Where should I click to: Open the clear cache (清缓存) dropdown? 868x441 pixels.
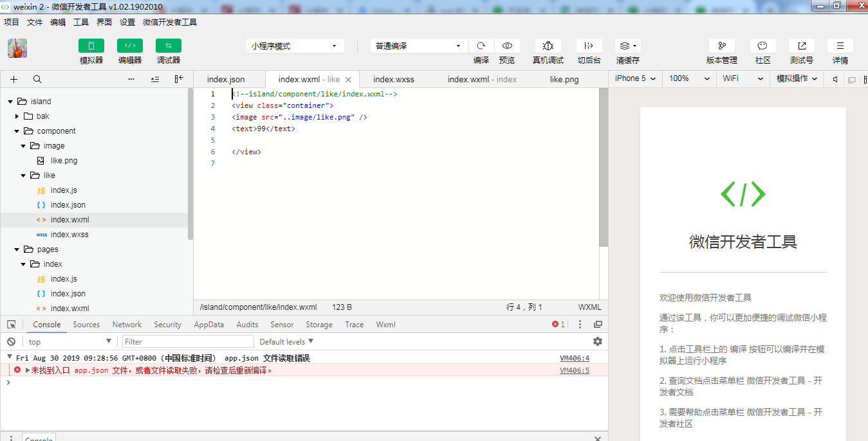628,46
